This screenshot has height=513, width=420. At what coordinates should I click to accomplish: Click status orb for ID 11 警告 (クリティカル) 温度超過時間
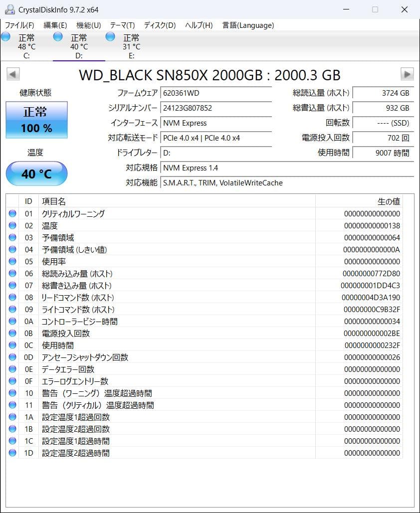pos(12,405)
